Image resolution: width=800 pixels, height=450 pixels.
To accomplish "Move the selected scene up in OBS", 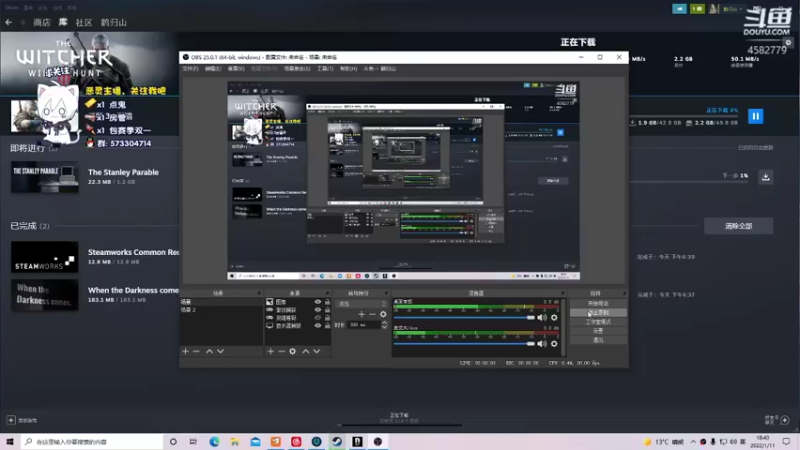I will pyautogui.click(x=209, y=352).
